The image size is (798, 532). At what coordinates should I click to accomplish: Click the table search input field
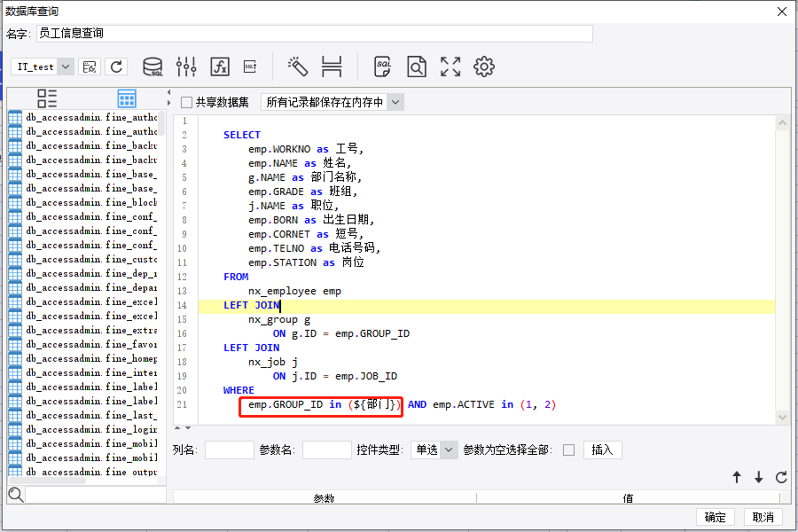point(96,495)
